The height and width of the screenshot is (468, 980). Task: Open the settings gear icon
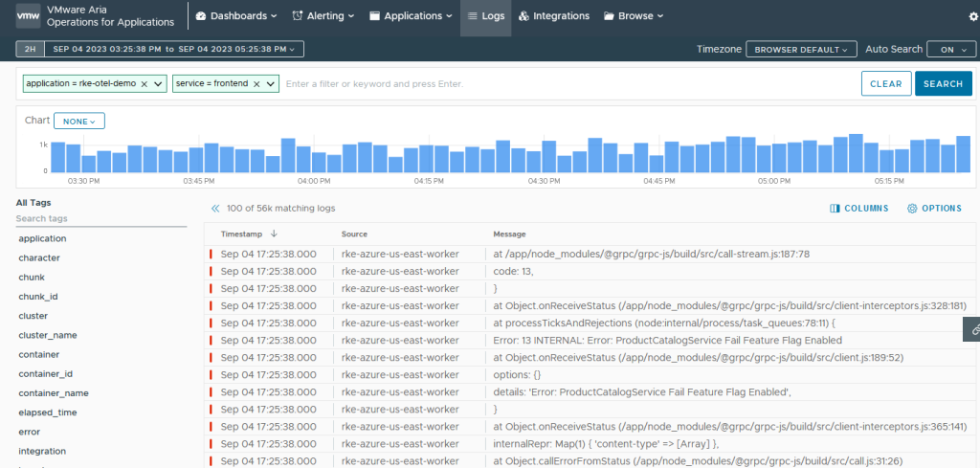click(973, 16)
